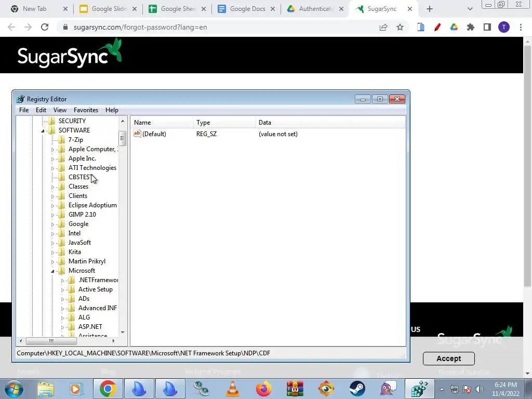Screen dimensions: 532x399
Task: Open Steam from the taskbar
Action: pyautogui.click(x=357, y=389)
